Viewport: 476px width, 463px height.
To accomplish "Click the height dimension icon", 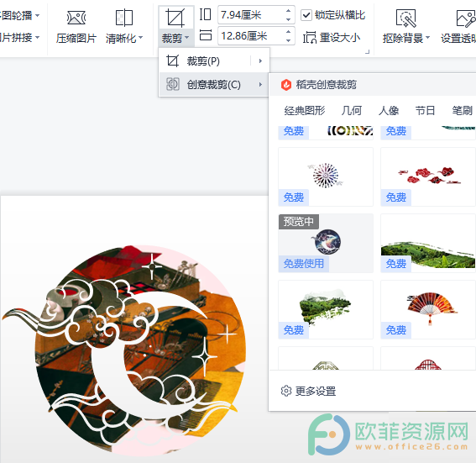I will (x=206, y=14).
